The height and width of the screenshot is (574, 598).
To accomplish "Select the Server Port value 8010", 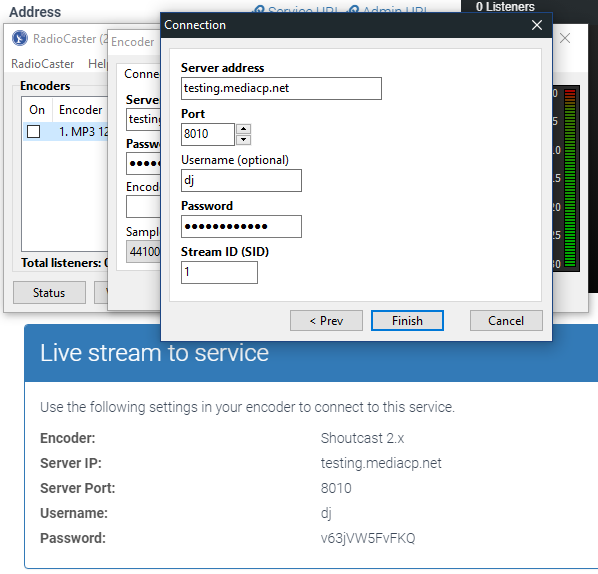I will 336,488.
